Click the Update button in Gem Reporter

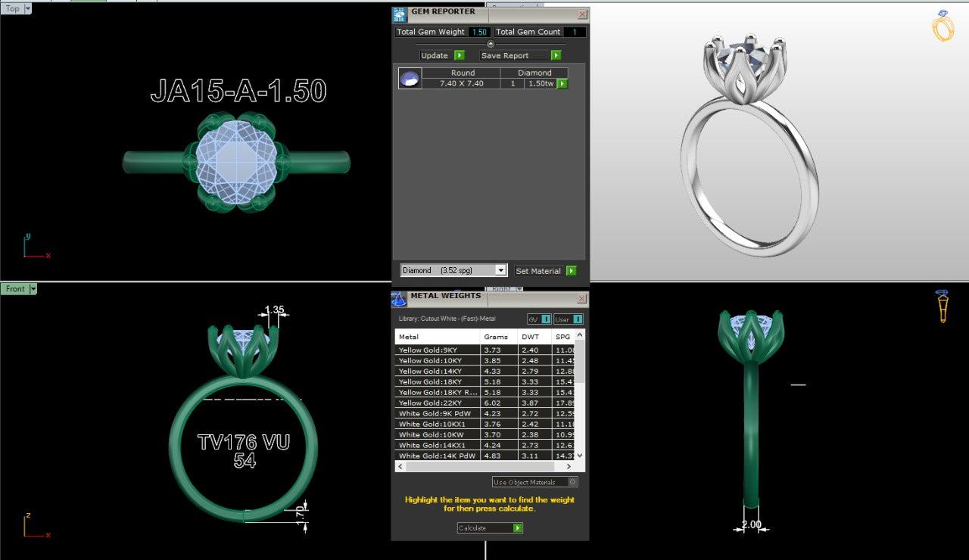442,55
